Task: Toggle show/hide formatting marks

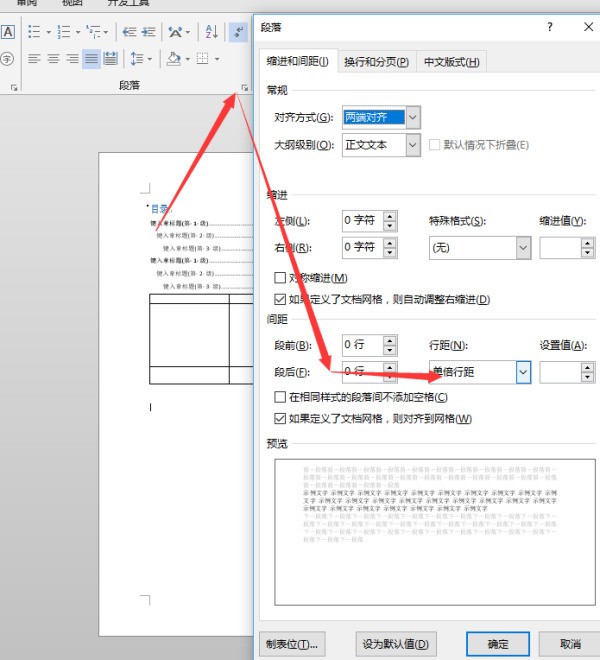Action: [238, 32]
